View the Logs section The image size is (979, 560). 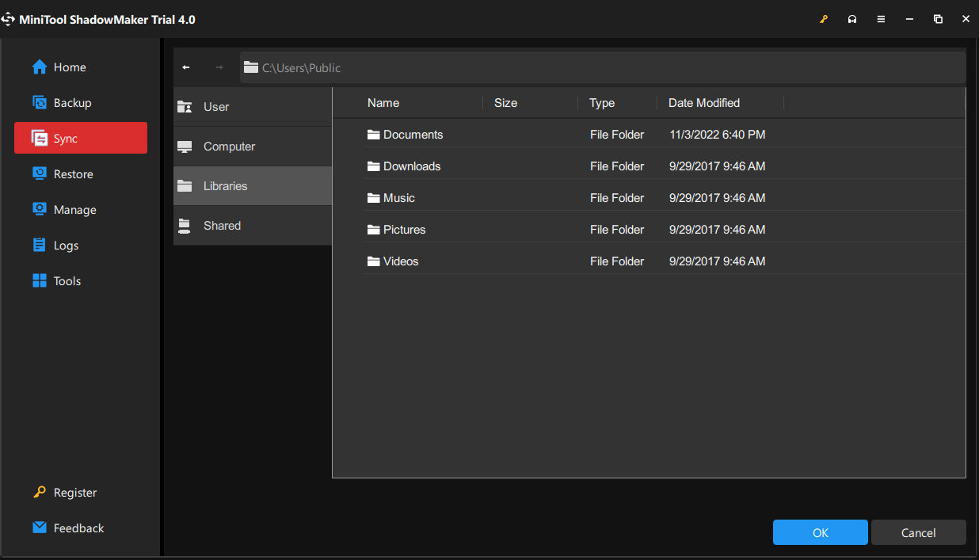click(81, 246)
